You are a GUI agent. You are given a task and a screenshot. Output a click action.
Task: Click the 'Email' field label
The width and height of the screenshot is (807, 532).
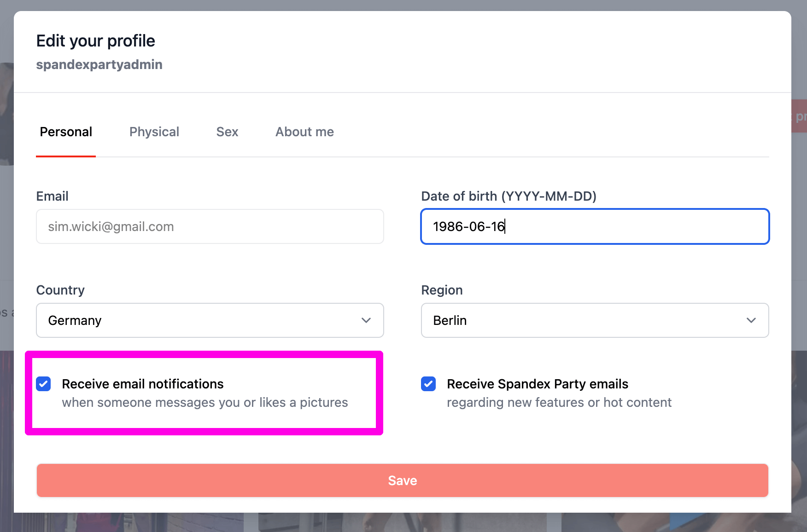click(52, 196)
